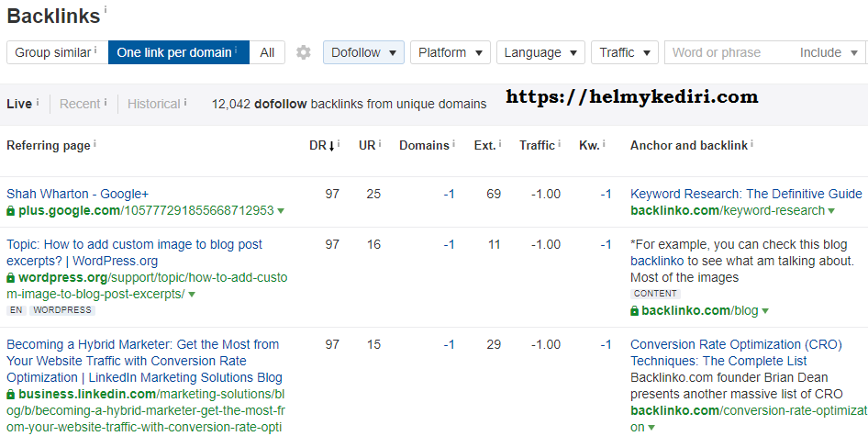
Task: Click the info icon next to UR column
Action: coord(380,143)
